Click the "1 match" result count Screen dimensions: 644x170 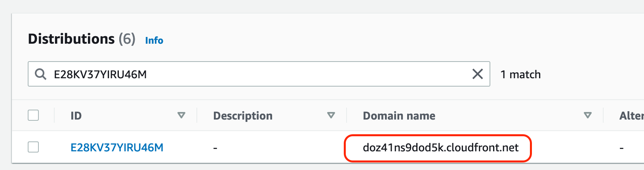point(520,75)
